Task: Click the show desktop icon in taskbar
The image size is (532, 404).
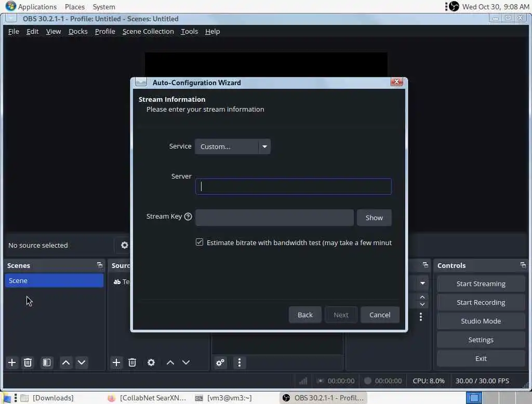Action: pyautogui.click(x=6, y=398)
